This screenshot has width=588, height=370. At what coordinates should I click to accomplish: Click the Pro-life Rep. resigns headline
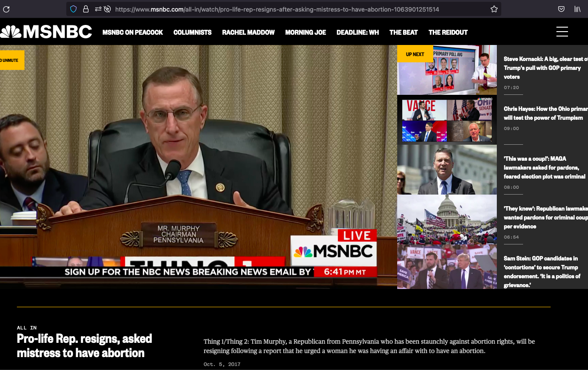click(85, 346)
